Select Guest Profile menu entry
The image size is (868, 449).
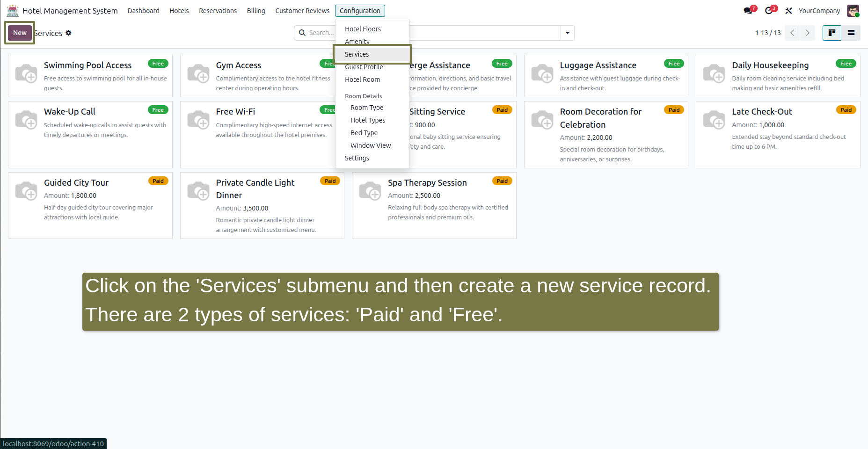pos(372,67)
